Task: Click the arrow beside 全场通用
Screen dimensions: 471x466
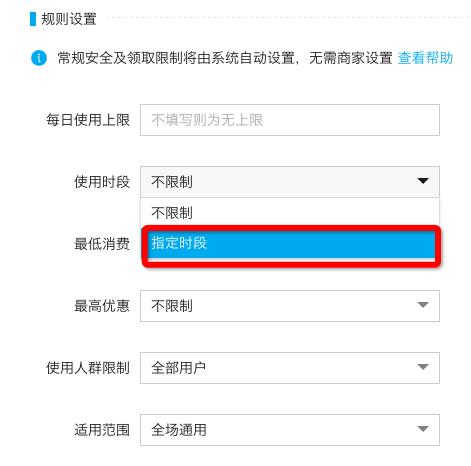Action: [x=423, y=429]
